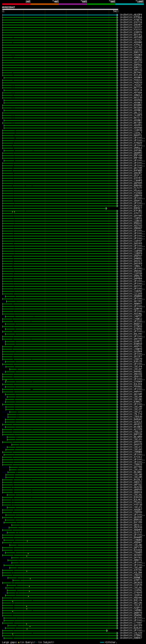Select the UniRef100_Q6CLA6 label
Screen dimensions: 146x644
(x=131, y=603)
